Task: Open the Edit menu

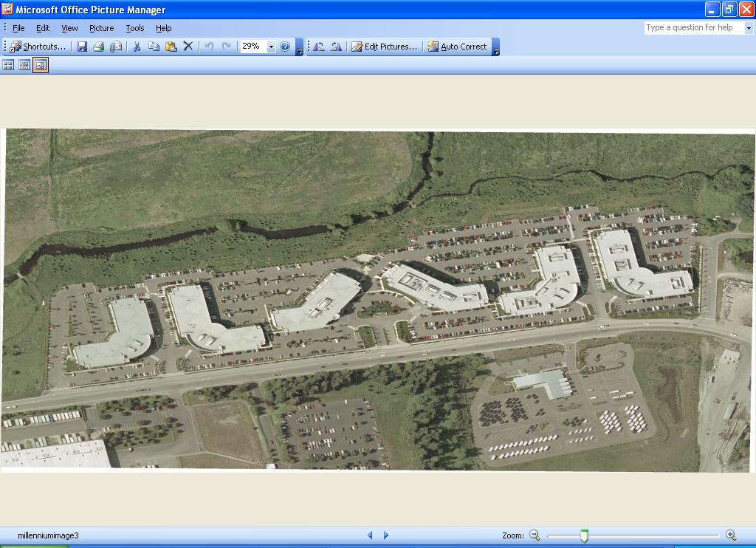Action: (43, 28)
